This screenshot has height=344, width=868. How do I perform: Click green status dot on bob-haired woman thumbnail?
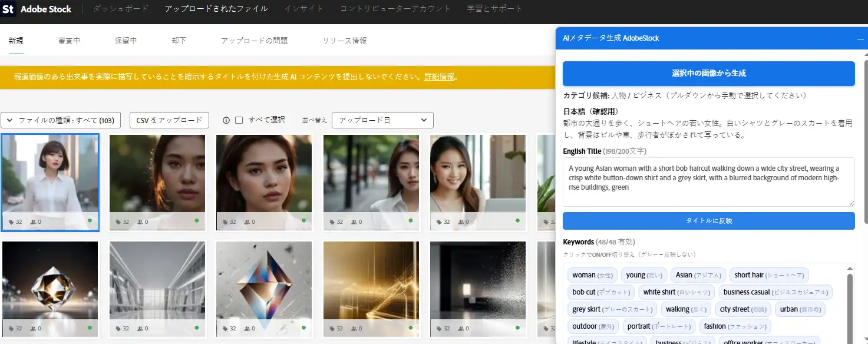click(x=90, y=220)
